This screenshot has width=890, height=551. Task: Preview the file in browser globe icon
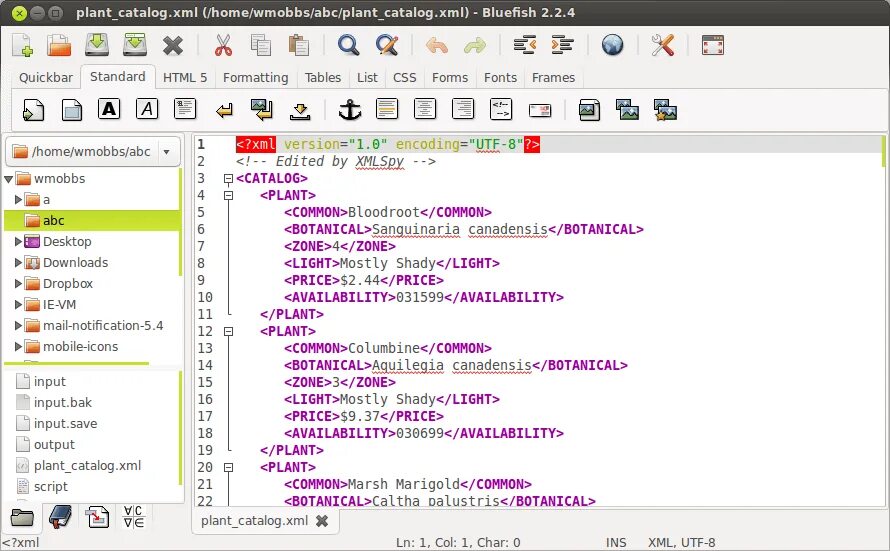click(x=612, y=45)
